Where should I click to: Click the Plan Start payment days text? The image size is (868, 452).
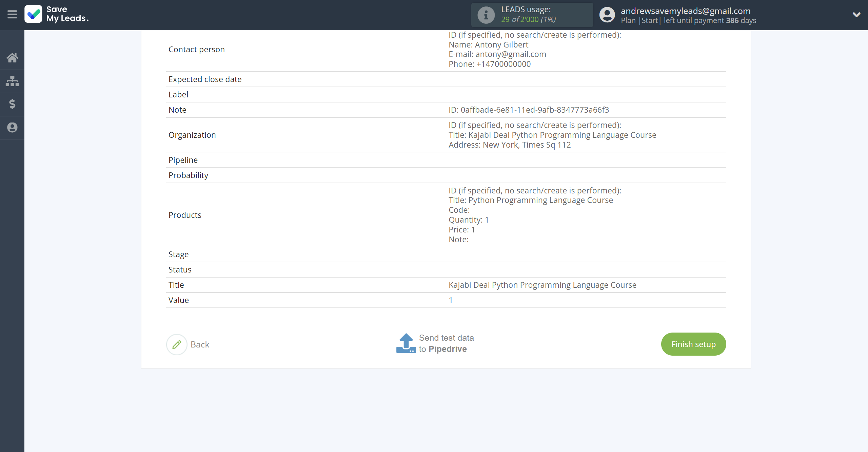[688, 20]
